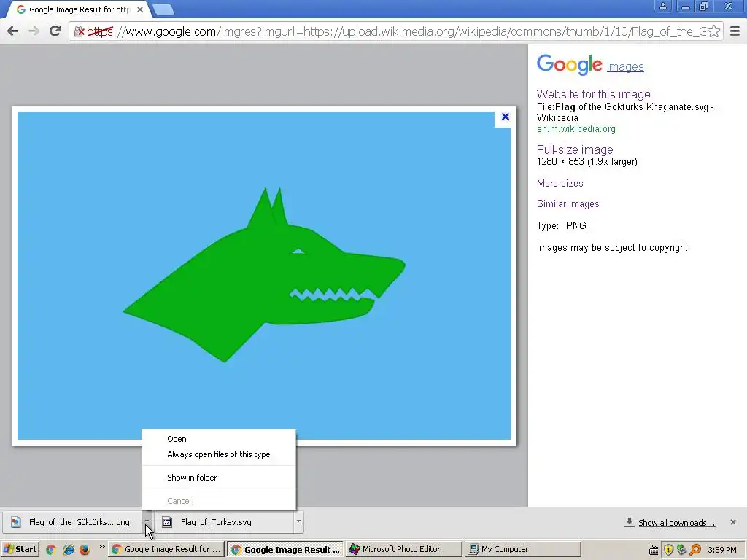Click the forward navigation arrow
Image resolution: width=747 pixels, height=560 pixels.
tap(34, 31)
